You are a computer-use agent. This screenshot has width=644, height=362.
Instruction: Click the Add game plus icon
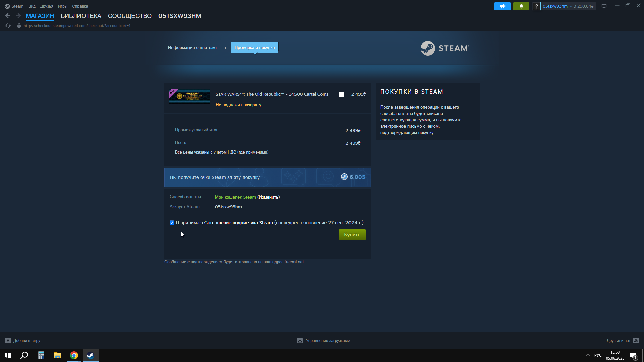pos(8,340)
